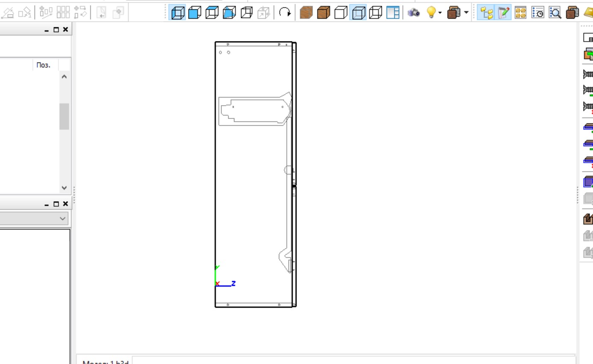Click the curved rotate arrow icon
The height and width of the screenshot is (364, 593).
coord(284,13)
